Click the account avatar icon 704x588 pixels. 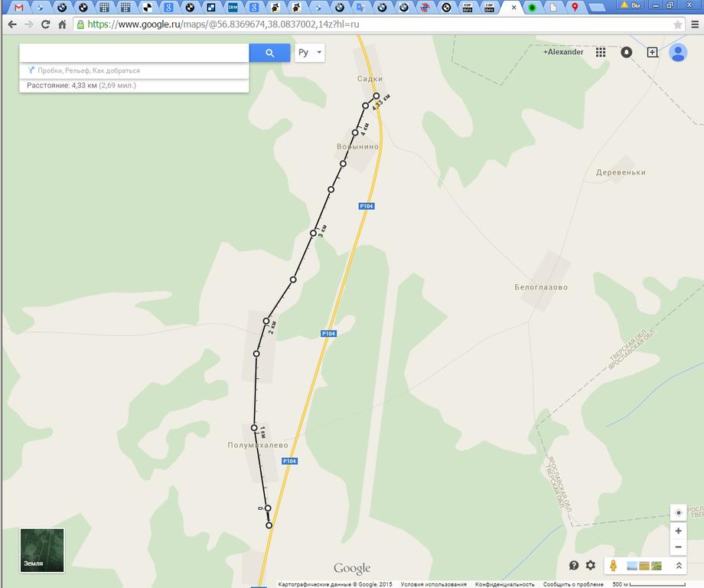(x=678, y=52)
